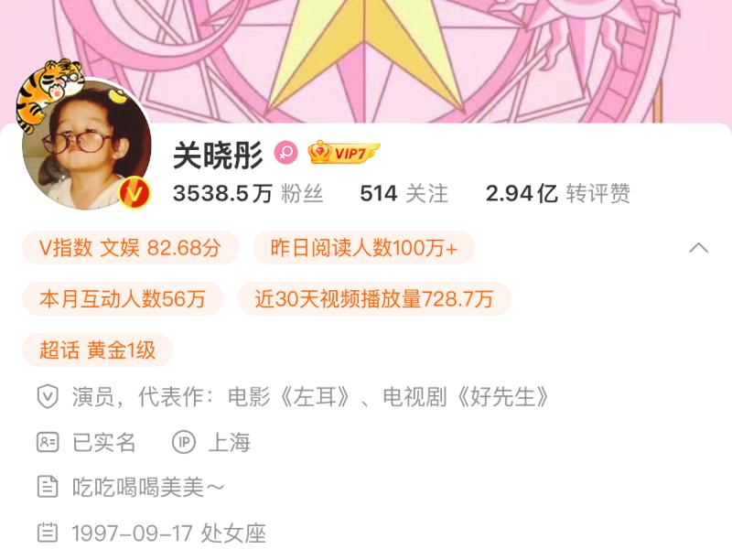Open the VIP7 crown membership badge
The image size is (732, 560).
344,153
